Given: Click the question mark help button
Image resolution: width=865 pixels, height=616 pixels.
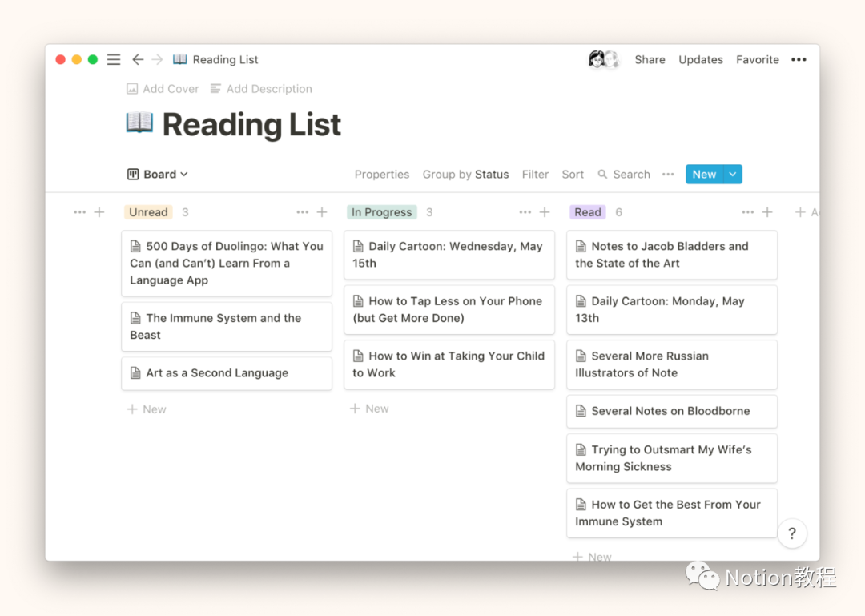Looking at the screenshot, I should click(x=791, y=533).
